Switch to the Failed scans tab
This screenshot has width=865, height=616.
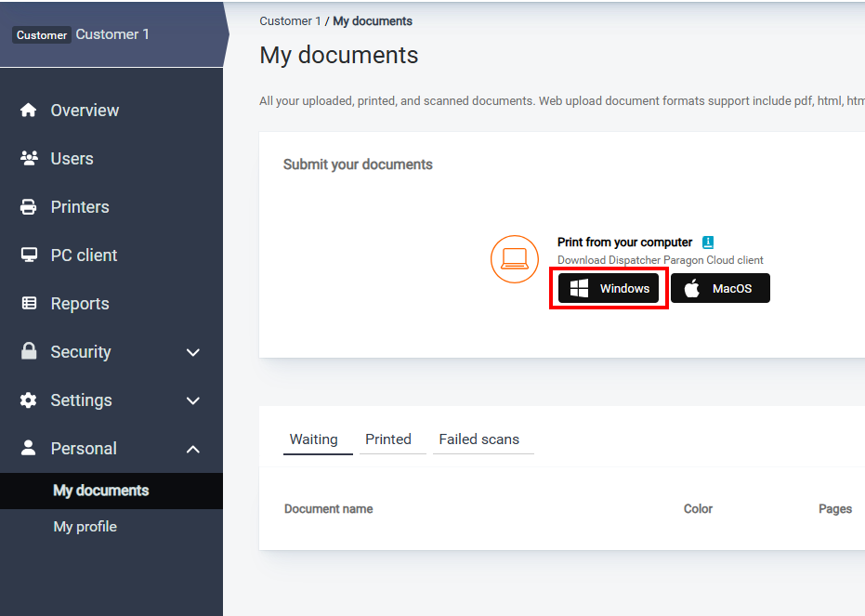[x=478, y=439]
